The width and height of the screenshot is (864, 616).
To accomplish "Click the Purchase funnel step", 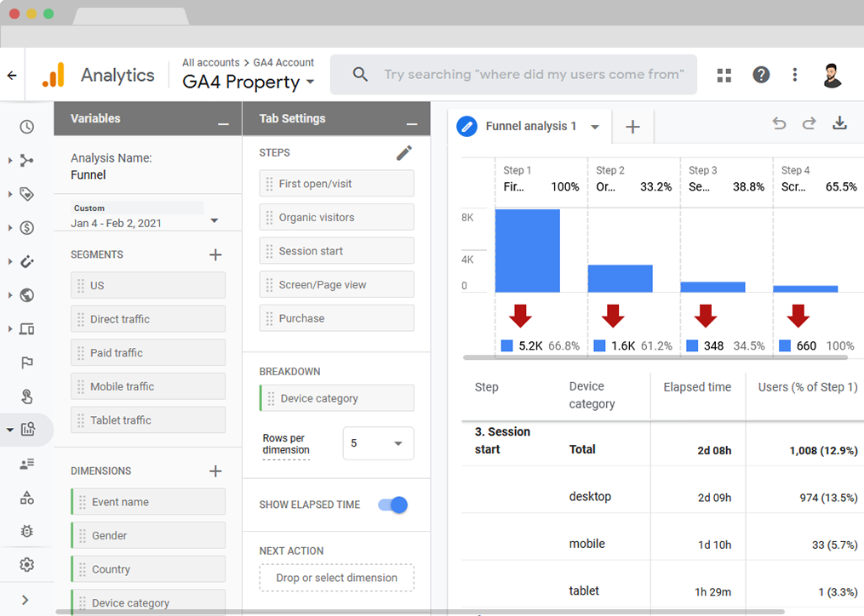I will point(336,318).
